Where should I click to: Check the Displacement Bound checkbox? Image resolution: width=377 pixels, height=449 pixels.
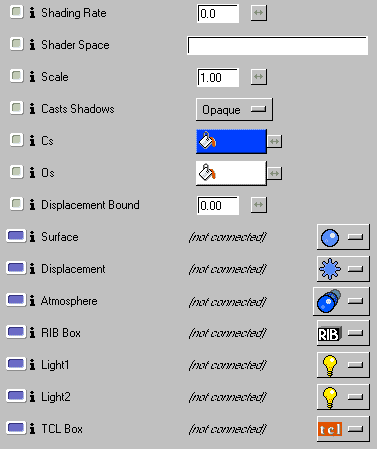click(16, 204)
